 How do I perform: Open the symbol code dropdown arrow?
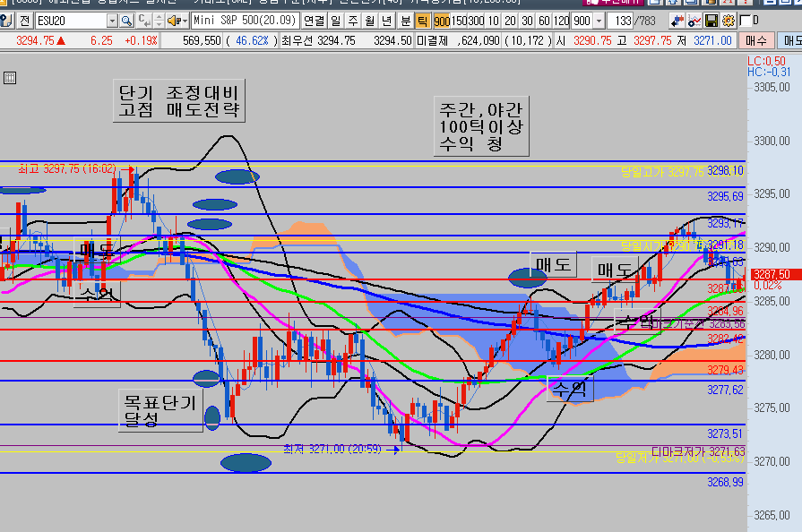113,21
